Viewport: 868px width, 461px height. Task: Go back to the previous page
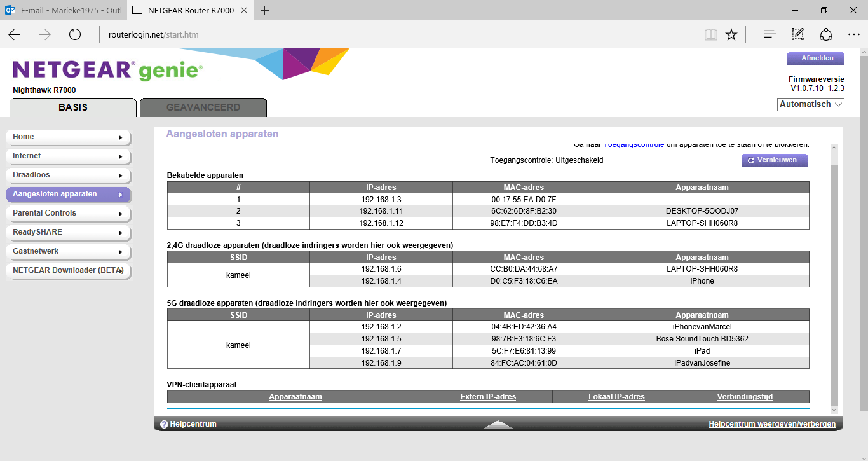tap(15, 34)
